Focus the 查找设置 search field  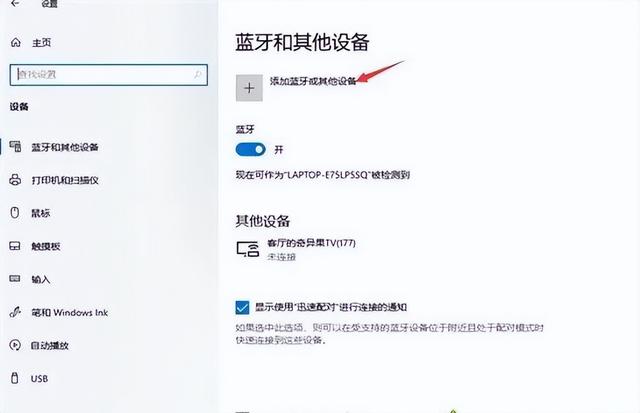click(109, 75)
